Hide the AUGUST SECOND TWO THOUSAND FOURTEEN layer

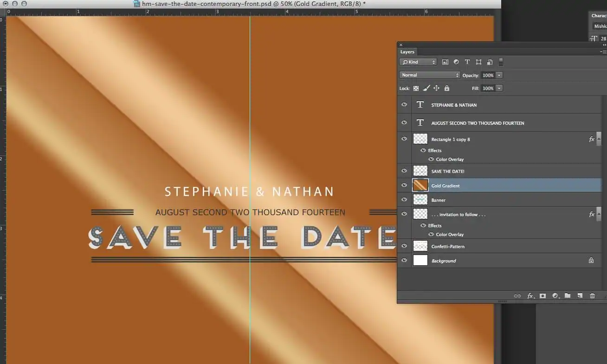404,122
